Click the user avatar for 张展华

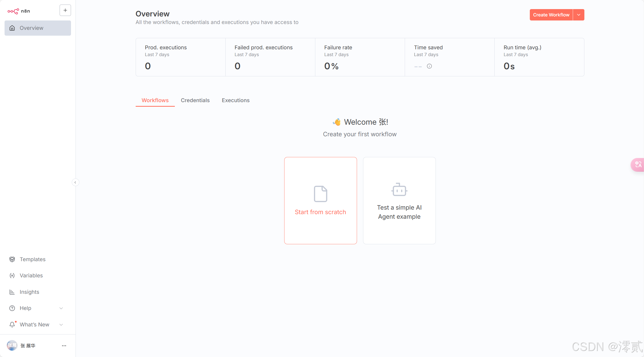click(12, 345)
